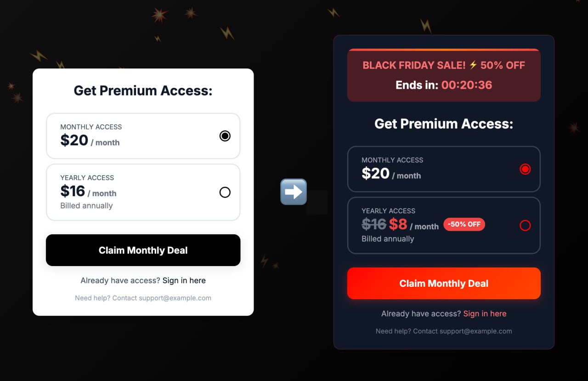Viewport: 588px width, 381px height.
Task: Click the strikethrough $16 price
Action: (373, 224)
